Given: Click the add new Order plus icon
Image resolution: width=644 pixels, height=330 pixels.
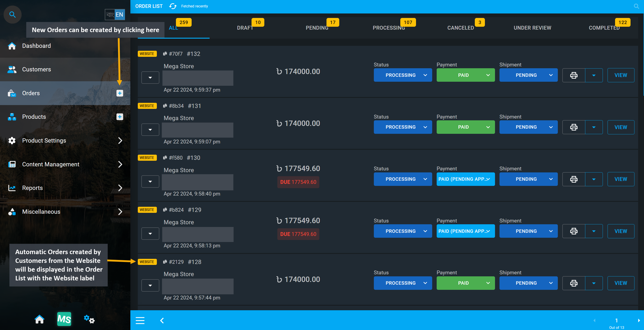Looking at the screenshot, I should (119, 93).
